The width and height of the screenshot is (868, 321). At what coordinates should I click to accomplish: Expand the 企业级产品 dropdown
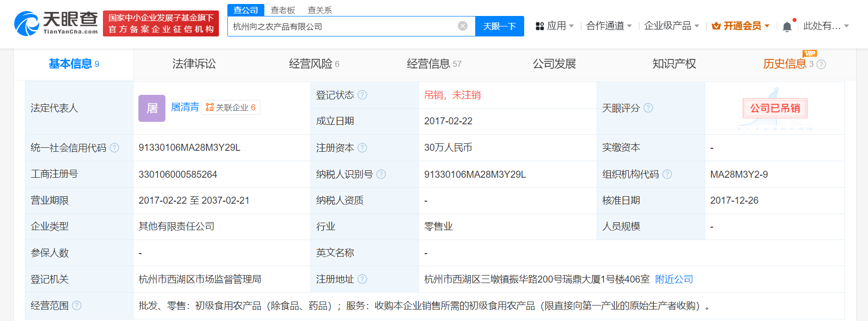click(697, 26)
